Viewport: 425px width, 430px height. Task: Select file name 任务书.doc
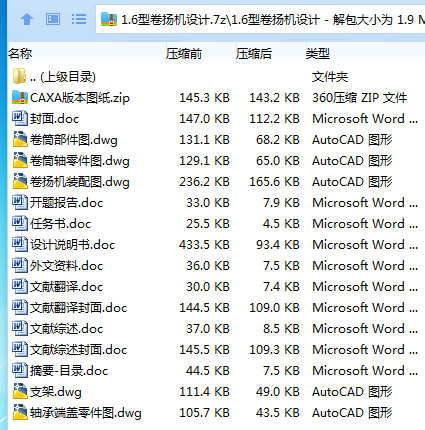[60, 224]
